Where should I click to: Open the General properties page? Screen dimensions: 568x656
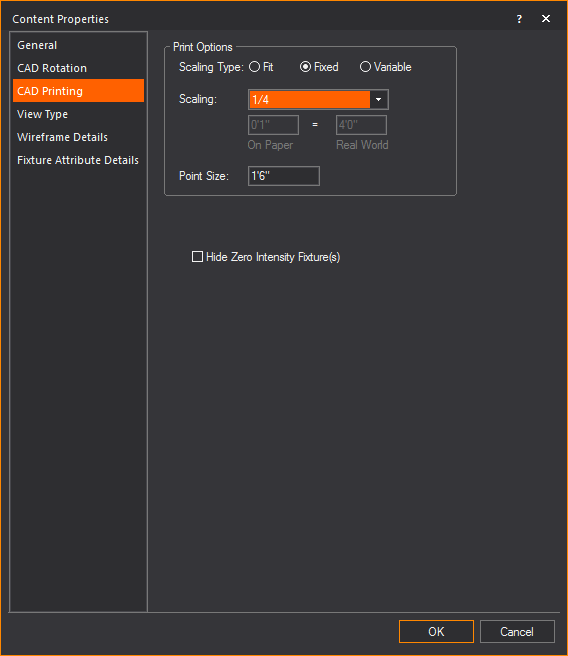click(78, 45)
